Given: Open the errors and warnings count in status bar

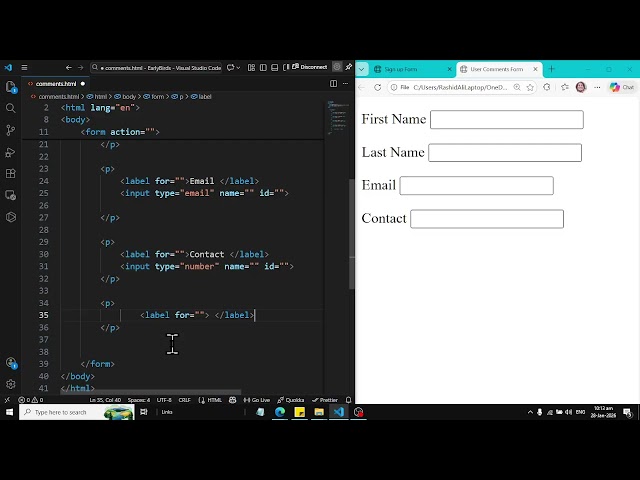Looking at the screenshot, I should pyautogui.click(x=31, y=400).
